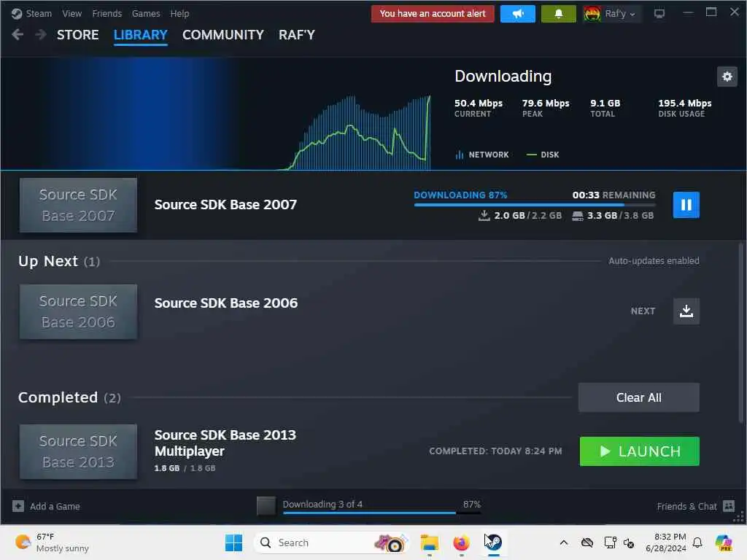Click COMPLETED: TODAY 8:24 PM text
Screen dimensions: 747x560
click(495, 451)
